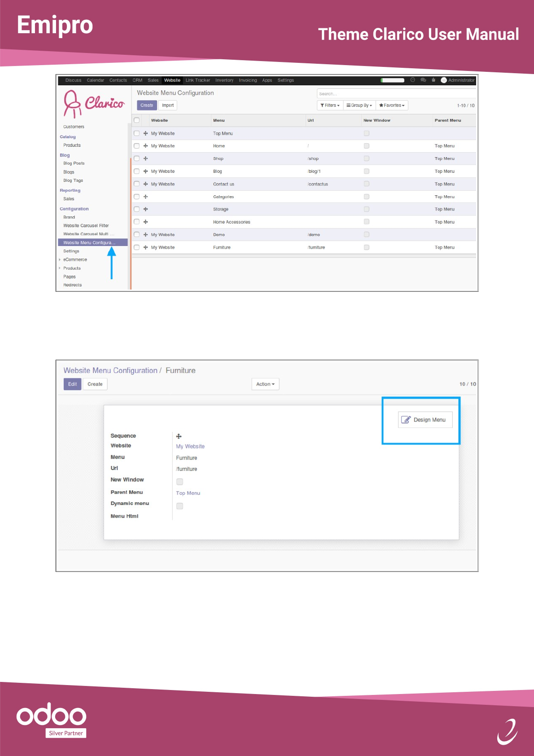Select the Contact us row checkbox

click(136, 184)
